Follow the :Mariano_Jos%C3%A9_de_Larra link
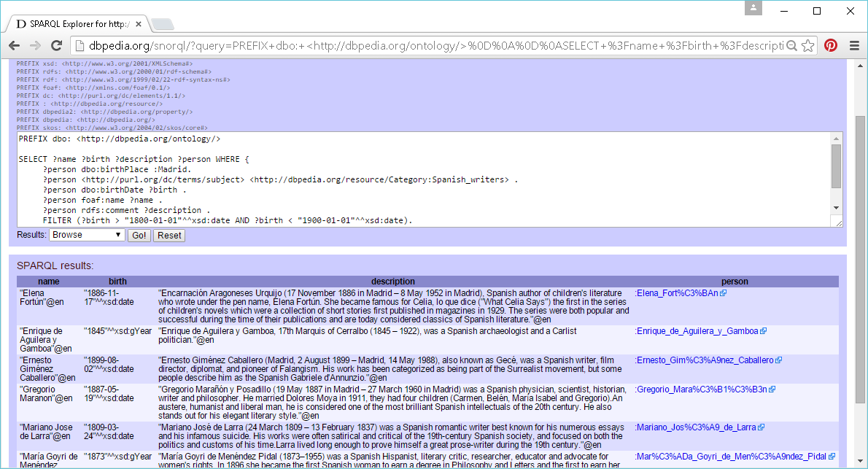The width and height of the screenshot is (868, 469). tap(695, 427)
